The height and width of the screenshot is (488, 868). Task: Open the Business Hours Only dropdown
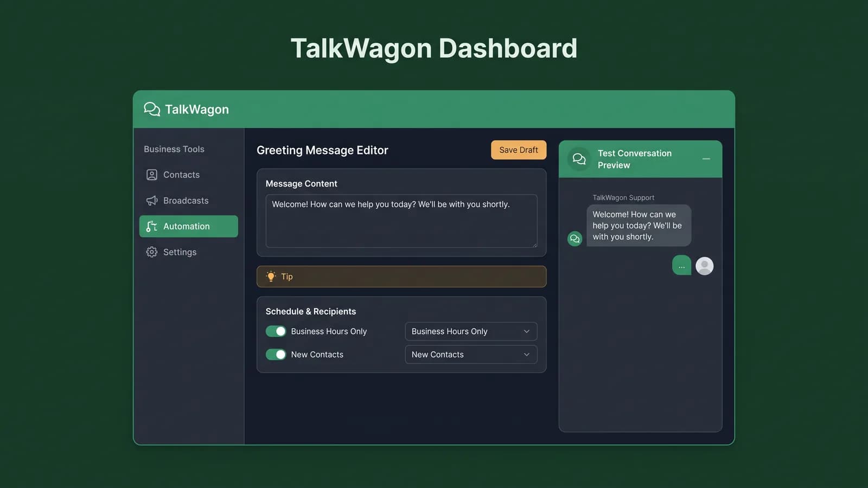(x=471, y=331)
